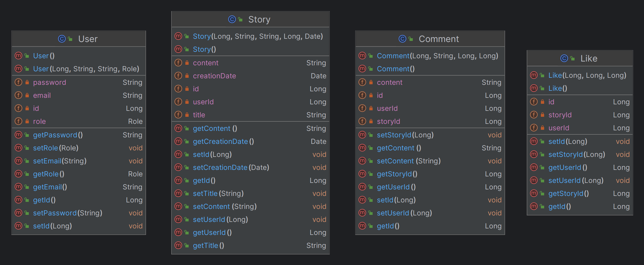Click the method icon beside Like(Long, Long, Long)
This screenshot has width=644, height=265.
pos(534,75)
